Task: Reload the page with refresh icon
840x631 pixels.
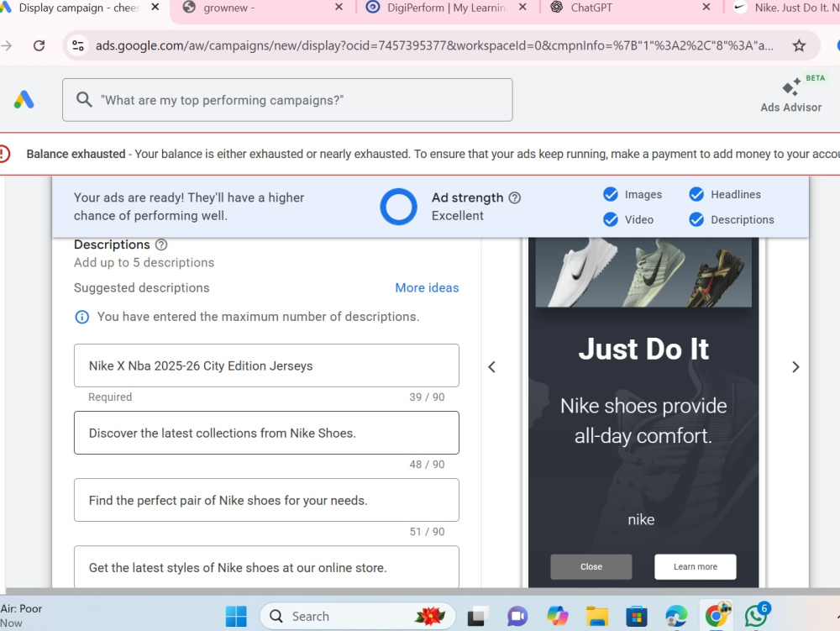Action: point(39,45)
